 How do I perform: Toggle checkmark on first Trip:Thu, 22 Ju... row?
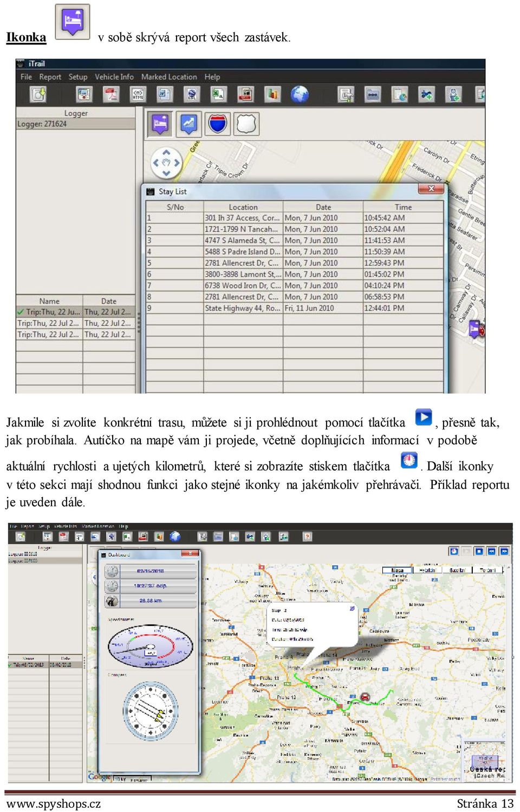click(21, 312)
